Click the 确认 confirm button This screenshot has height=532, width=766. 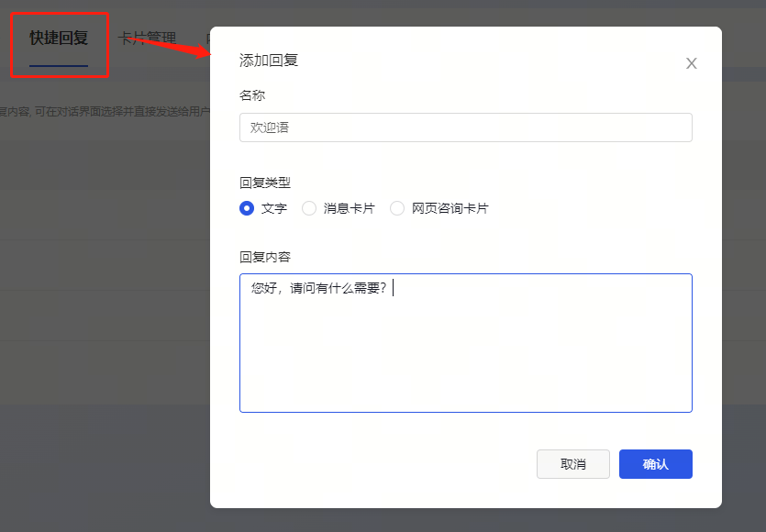point(655,464)
